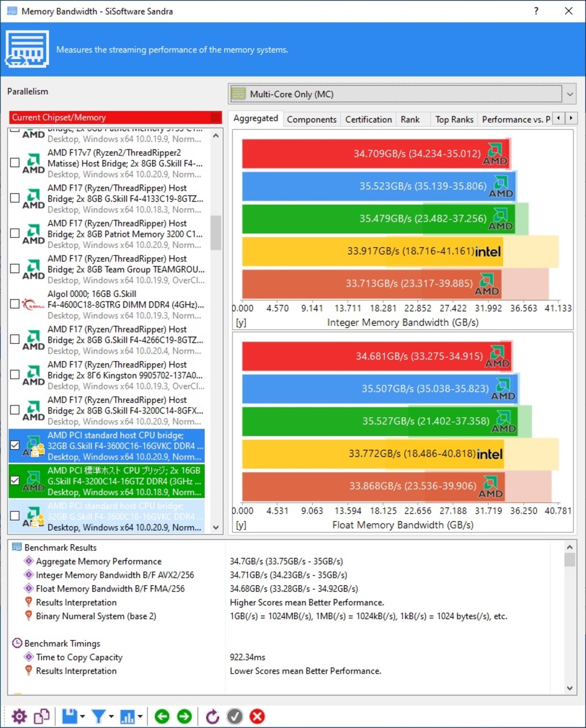Image resolution: width=586 pixels, height=728 pixels.
Task: Go back with the green left arrow
Action: pos(162,716)
